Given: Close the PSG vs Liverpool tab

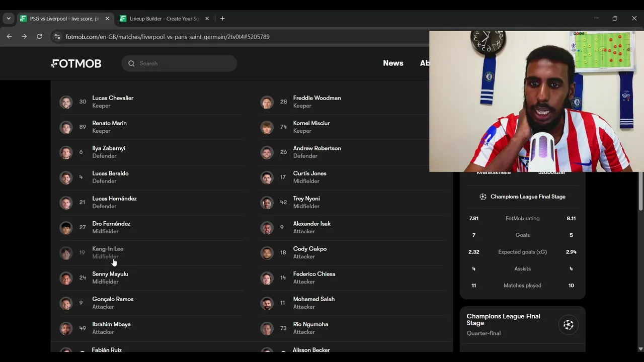Looking at the screenshot, I should point(107,19).
